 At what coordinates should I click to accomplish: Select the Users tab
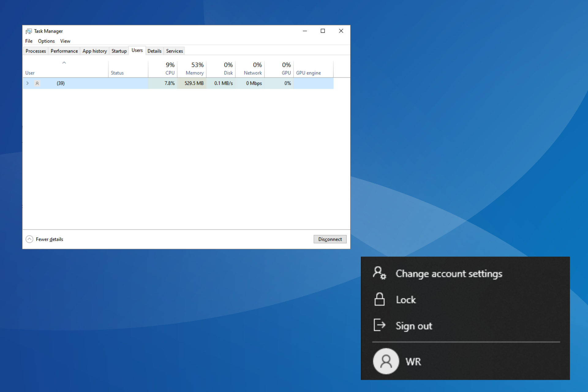[x=137, y=51]
